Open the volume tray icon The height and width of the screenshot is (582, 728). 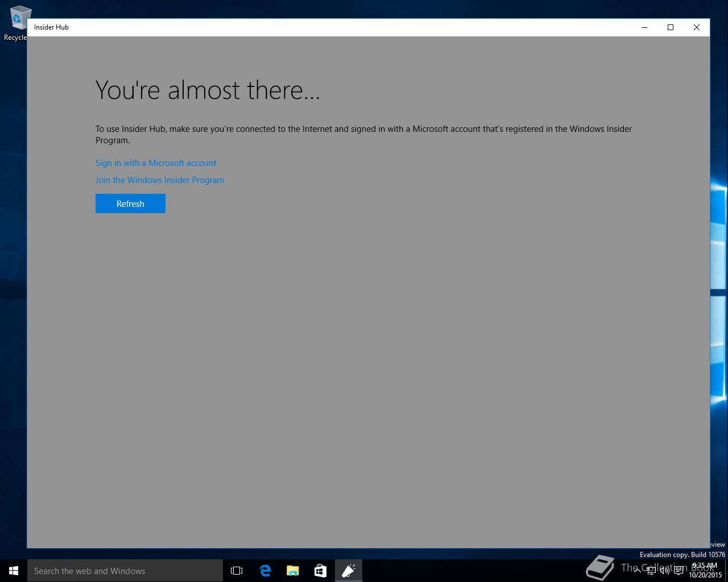pos(665,571)
